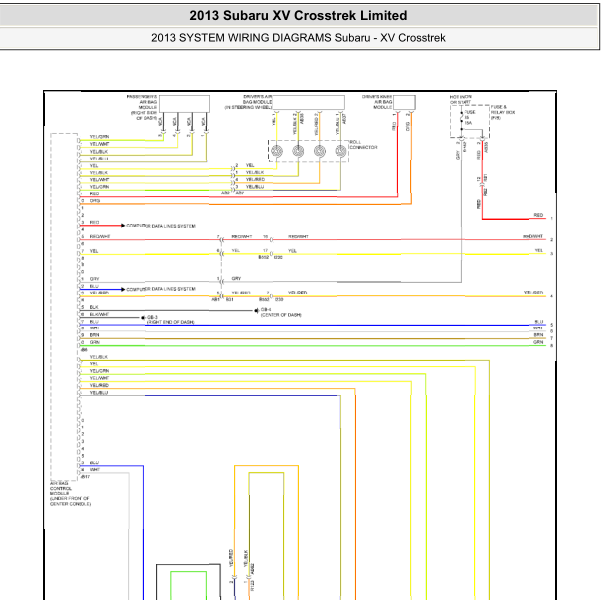Image resolution: width=601 pixels, height=600 pixels.
Task: Click the "DRIVER'S AIR BAG MODULE" label
Action: click(248, 102)
